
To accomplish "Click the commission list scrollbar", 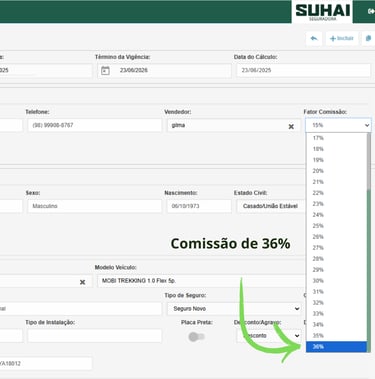I will [x=369, y=242].
